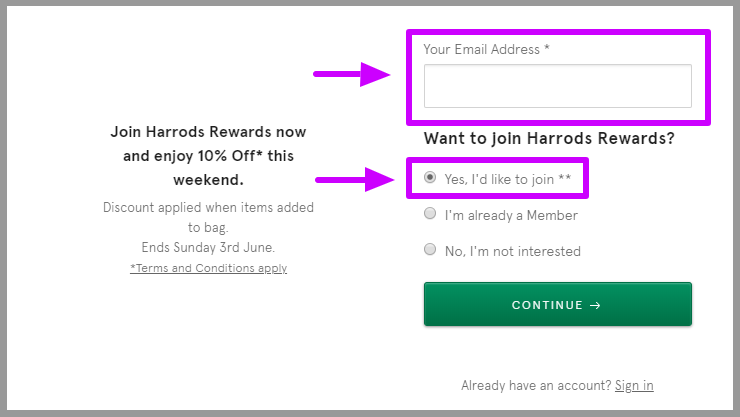Click the green CONTINUE button
The width and height of the screenshot is (740, 417).
[558, 304]
